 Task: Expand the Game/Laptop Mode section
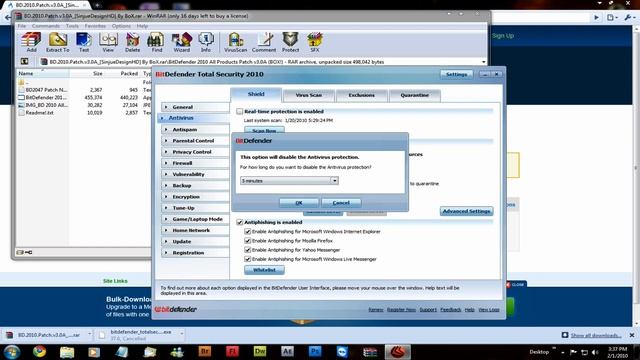pos(195,219)
